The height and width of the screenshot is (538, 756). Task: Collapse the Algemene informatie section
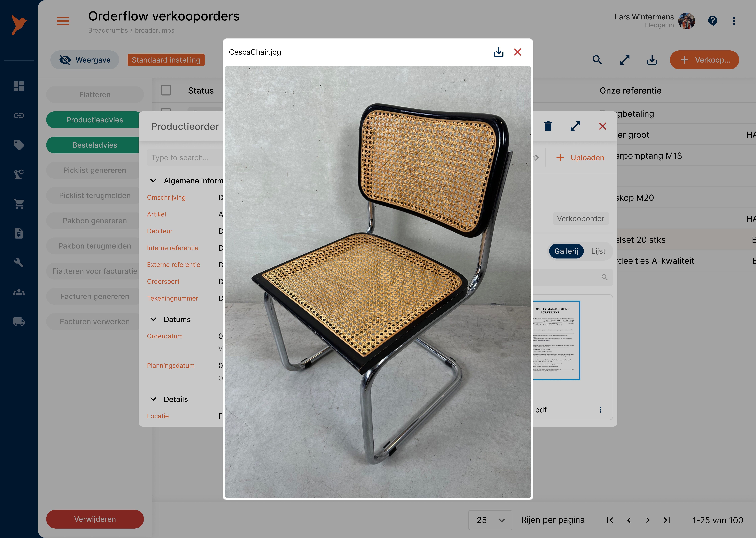(x=153, y=181)
